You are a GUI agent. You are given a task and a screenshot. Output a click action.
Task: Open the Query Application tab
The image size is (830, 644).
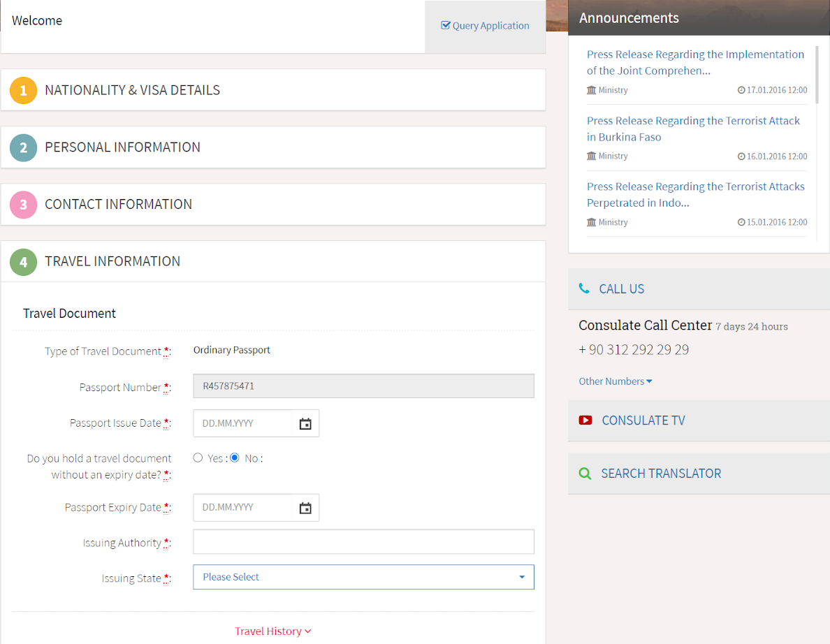click(485, 25)
